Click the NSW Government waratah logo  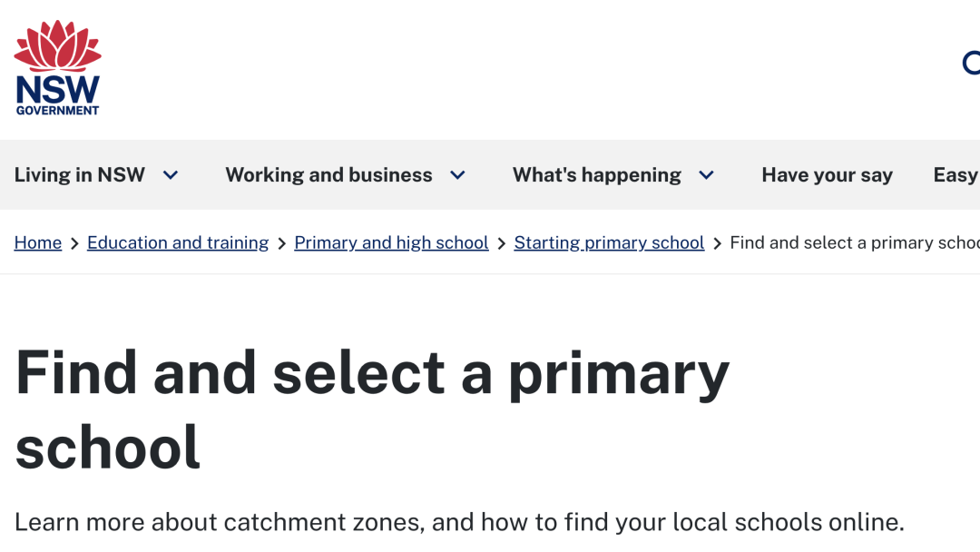tap(57, 68)
